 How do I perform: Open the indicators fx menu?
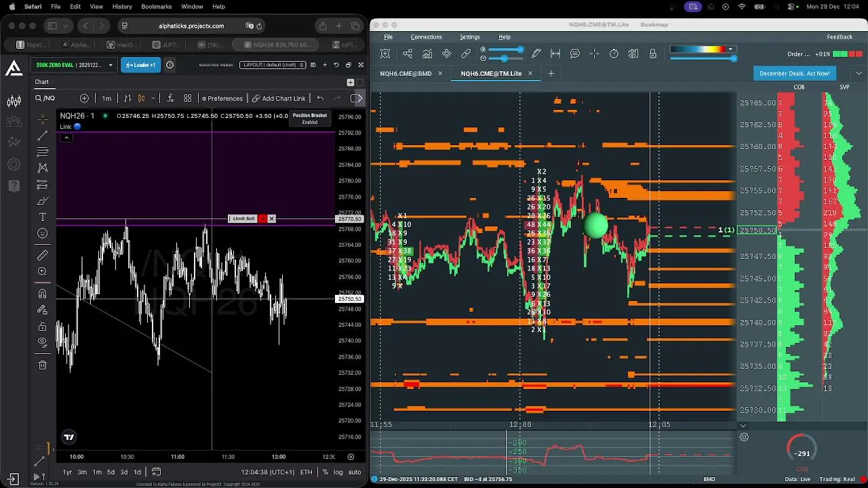click(170, 98)
